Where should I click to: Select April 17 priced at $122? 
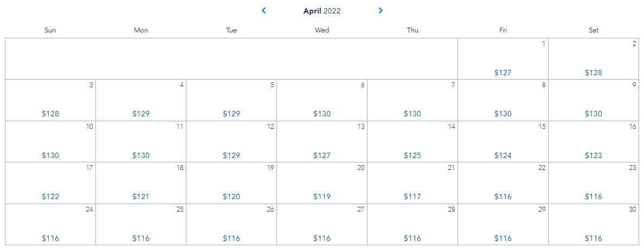(x=50, y=196)
